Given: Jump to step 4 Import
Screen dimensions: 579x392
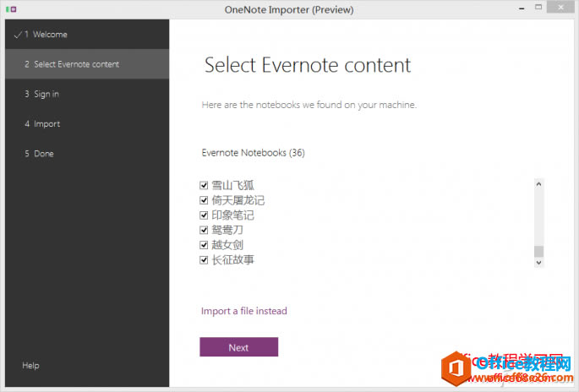Looking at the screenshot, I should [87, 123].
